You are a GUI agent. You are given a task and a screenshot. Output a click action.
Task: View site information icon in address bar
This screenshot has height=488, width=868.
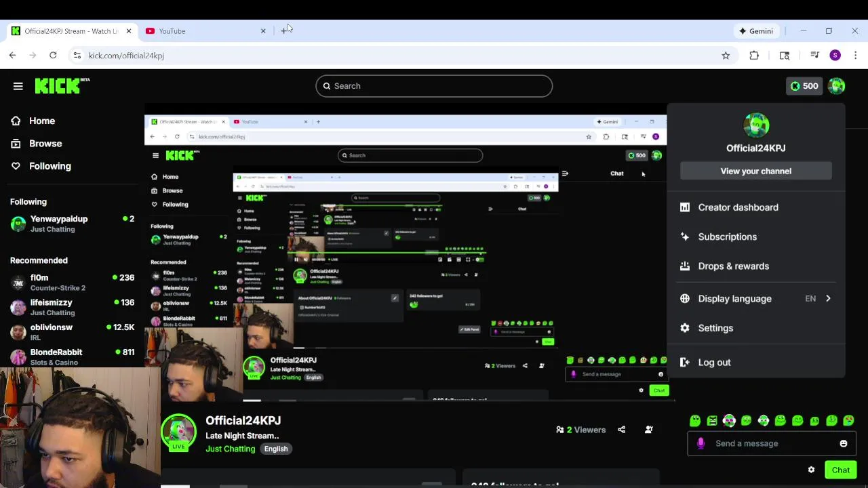[77, 56]
